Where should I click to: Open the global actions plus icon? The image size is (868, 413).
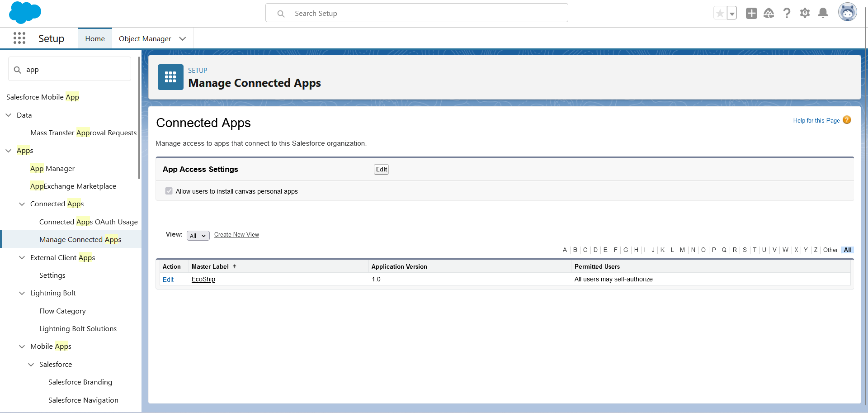[x=751, y=13]
